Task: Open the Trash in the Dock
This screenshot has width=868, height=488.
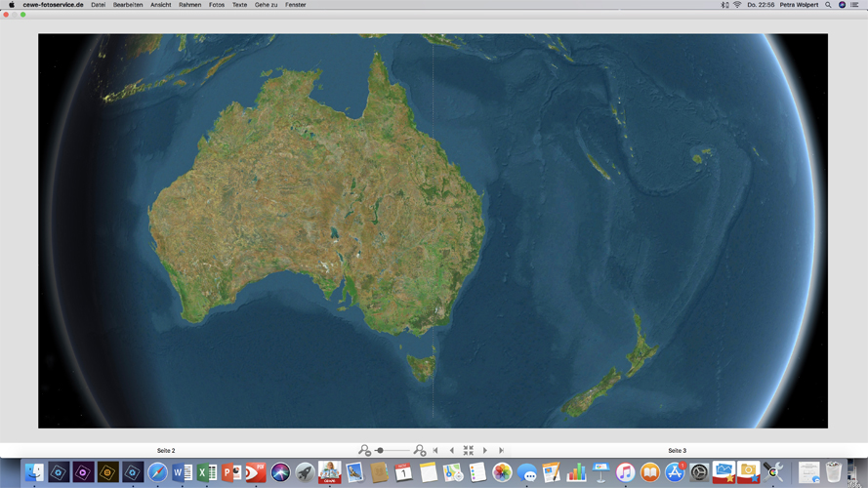Action: [x=833, y=472]
